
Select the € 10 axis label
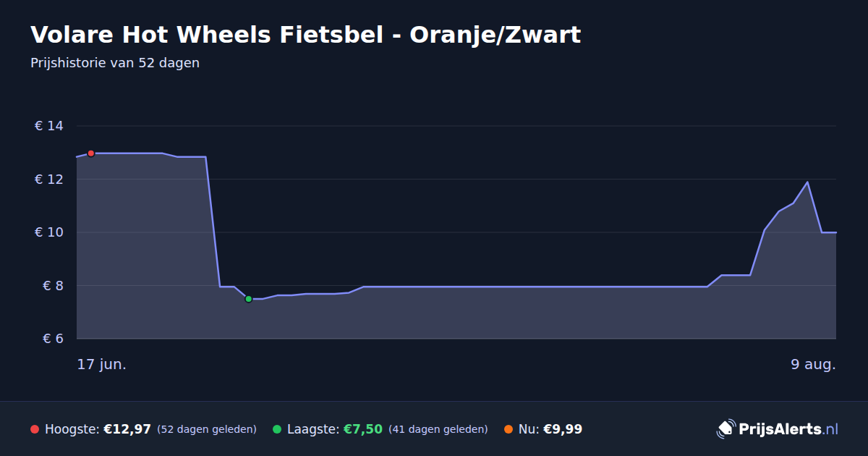49,232
